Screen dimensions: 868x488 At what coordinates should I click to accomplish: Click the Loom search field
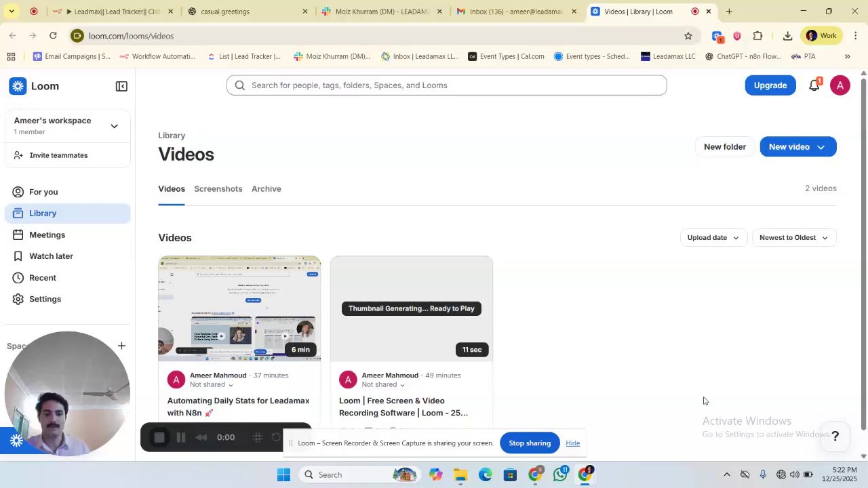(447, 85)
